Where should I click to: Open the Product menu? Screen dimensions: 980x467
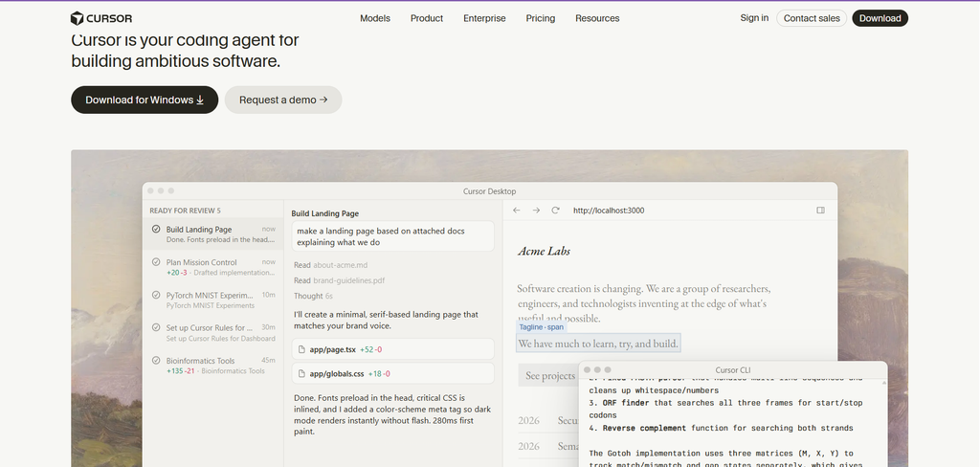click(x=427, y=18)
